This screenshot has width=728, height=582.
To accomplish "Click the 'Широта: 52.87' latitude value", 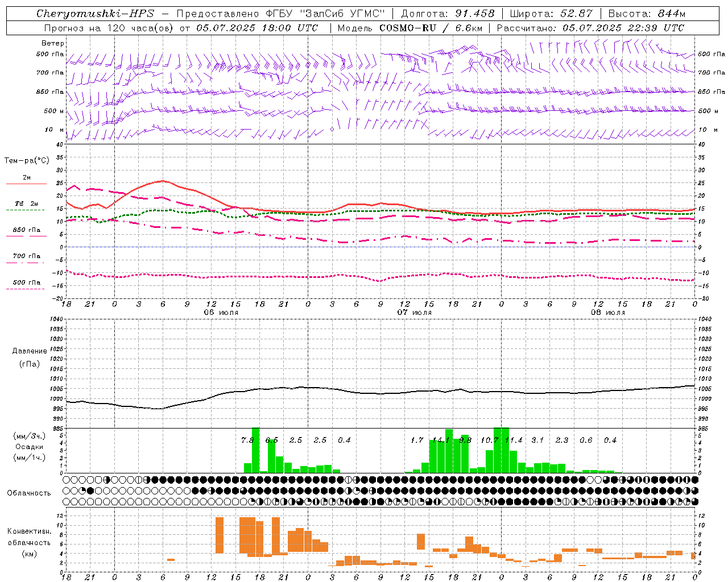I will coord(551,14).
